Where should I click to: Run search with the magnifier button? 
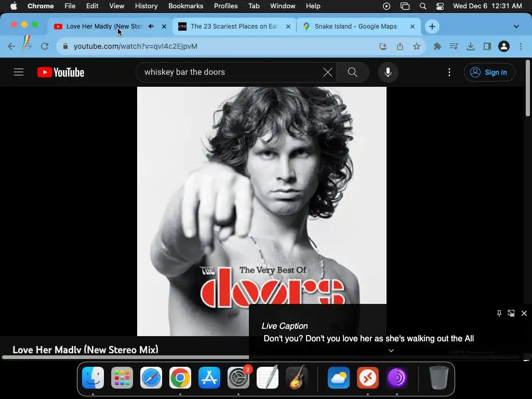[x=353, y=72]
